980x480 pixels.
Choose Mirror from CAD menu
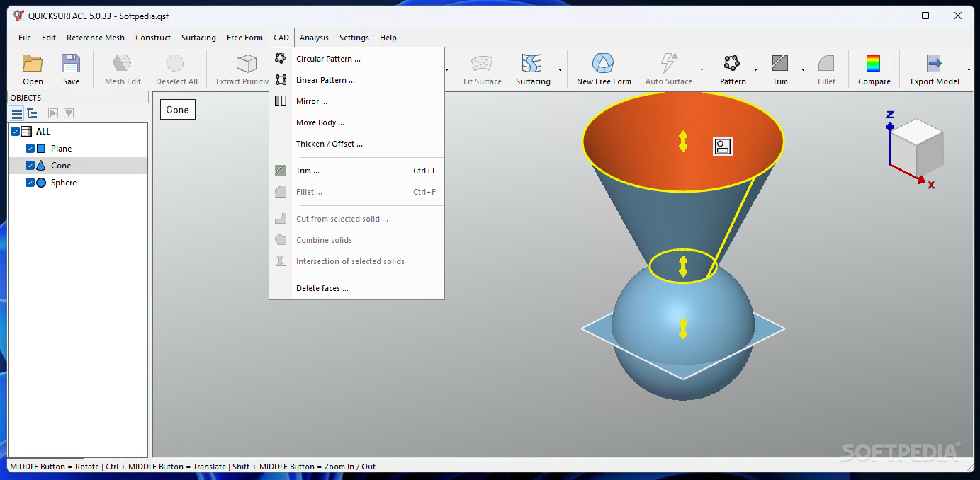coord(356,101)
